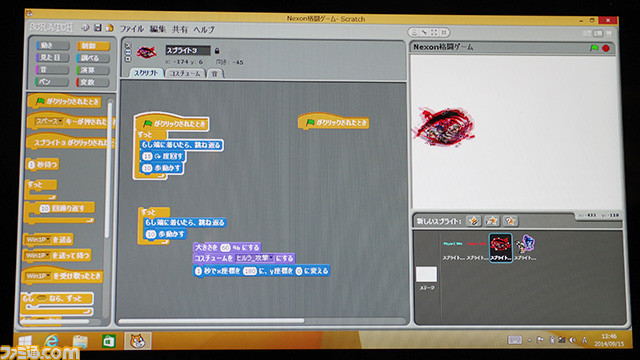Get a surprise sprite with question-mark icon
Viewport: 640px width, 360px height.
(x=510, y=221)
